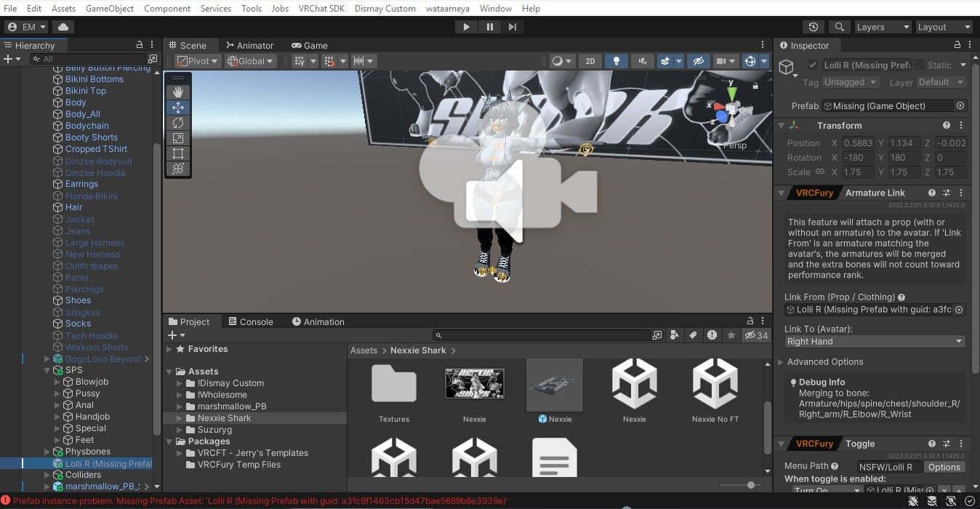980x509 pixels.
Task: Switch to the Game tab
Action: pos(310,45)
